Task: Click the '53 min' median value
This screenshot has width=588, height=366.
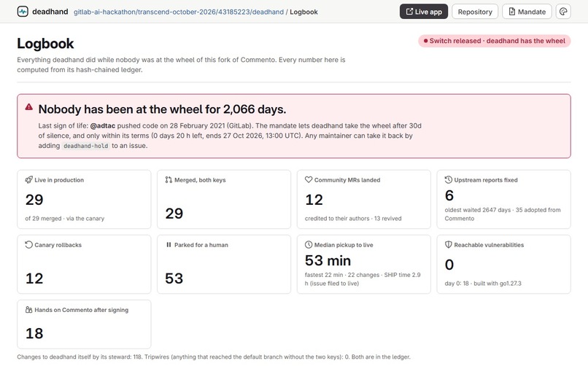Action: pos(328,260)
